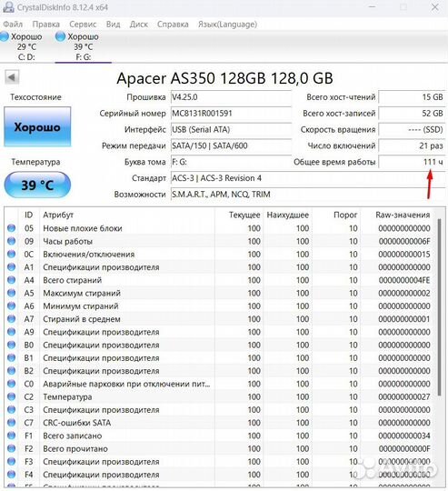Click the rotation speed value (SSD)
This screenshot has height=491, width=448.
click(x=412, y=130)
